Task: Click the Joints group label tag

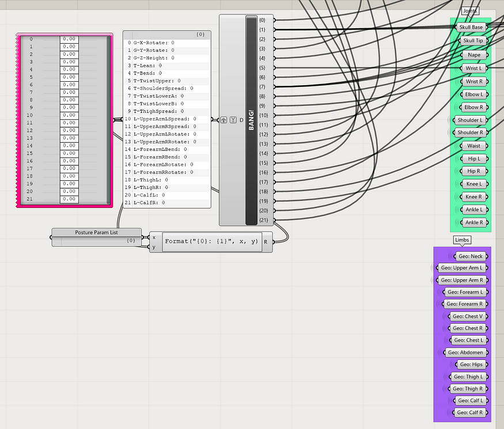Action: tap(470, 10)
